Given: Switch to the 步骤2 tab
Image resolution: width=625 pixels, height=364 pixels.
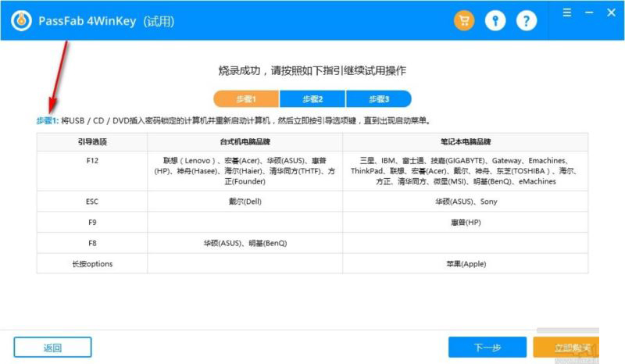Looking at the screenshot, I should 312,99.
